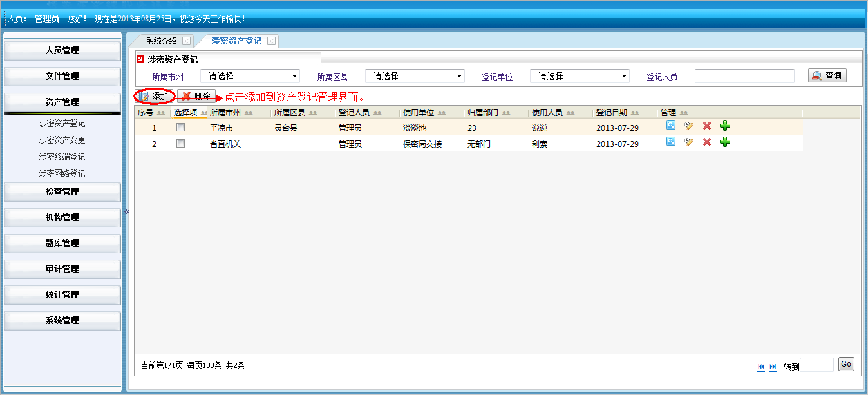The width and height of the screenshot is (868, 395).
Task: Select the 无部门 cell
Action: coord(479,144)
